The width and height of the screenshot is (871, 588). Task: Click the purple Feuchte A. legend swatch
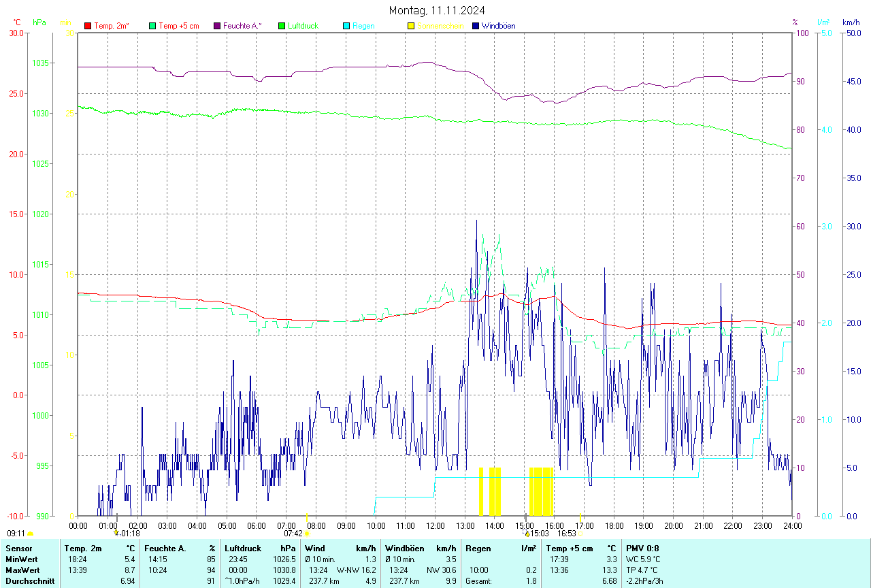(217, 26)
